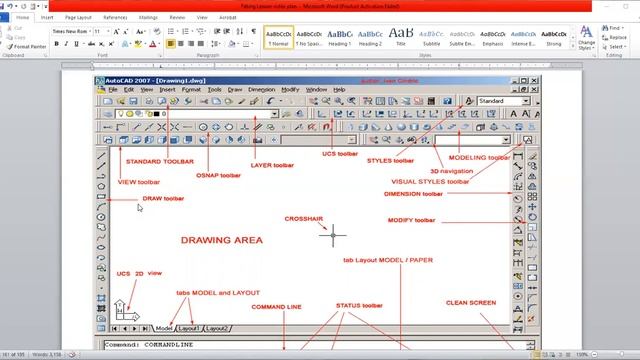
Task: Sort text with the A-Z Sort icon
Action: [x=240, y=31]
